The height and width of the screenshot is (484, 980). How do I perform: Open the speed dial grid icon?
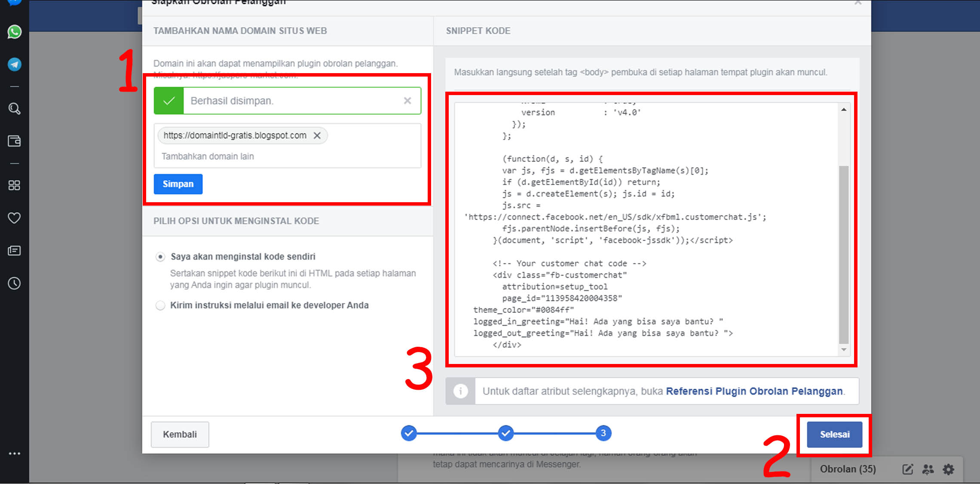click(14, 185)
